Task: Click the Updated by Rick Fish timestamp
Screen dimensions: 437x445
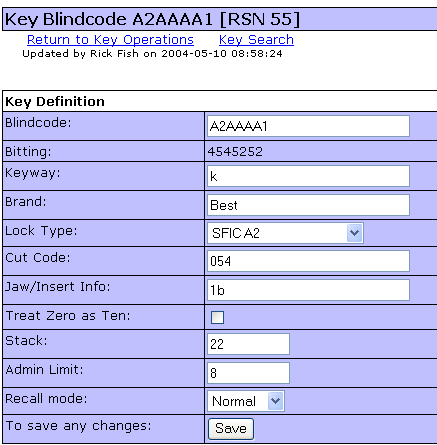Action: pos(152,54)
